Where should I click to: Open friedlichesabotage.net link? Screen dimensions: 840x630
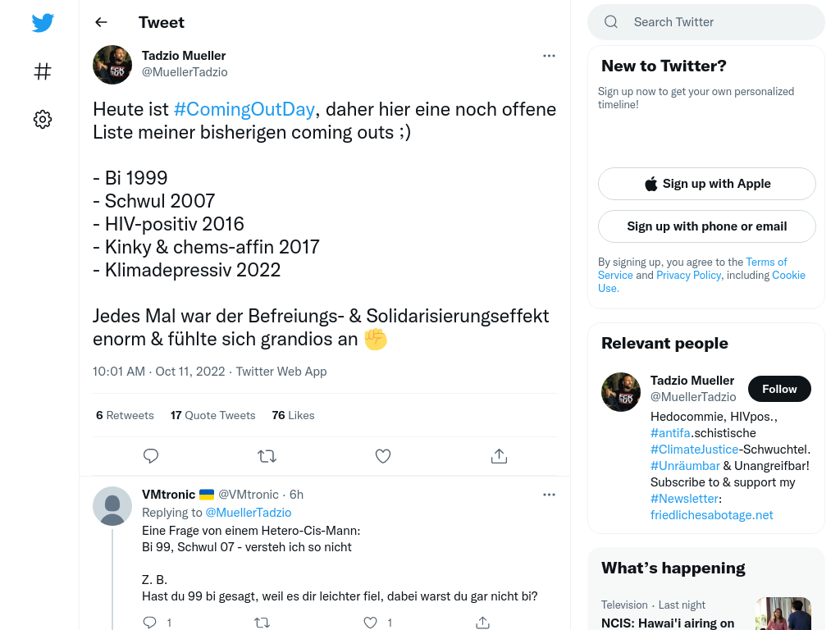tap(711, 515)
